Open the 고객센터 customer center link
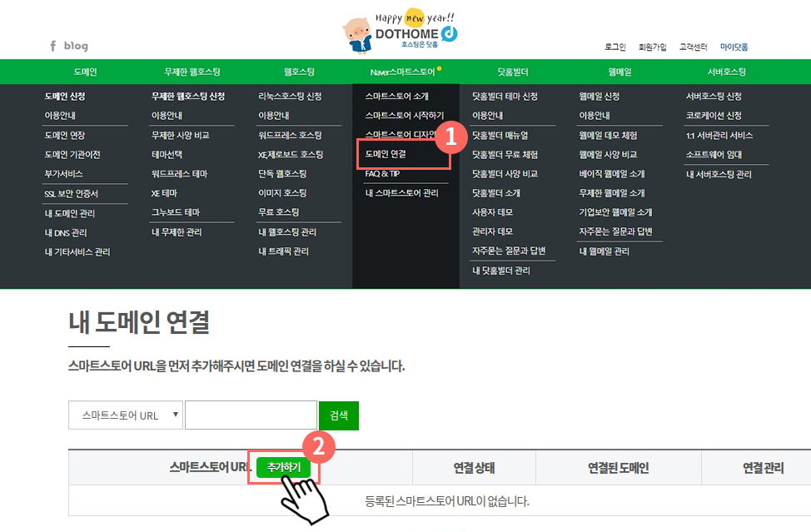Viewport: 811px width, 532px height. pyautogui.click(x=693, y=47)
